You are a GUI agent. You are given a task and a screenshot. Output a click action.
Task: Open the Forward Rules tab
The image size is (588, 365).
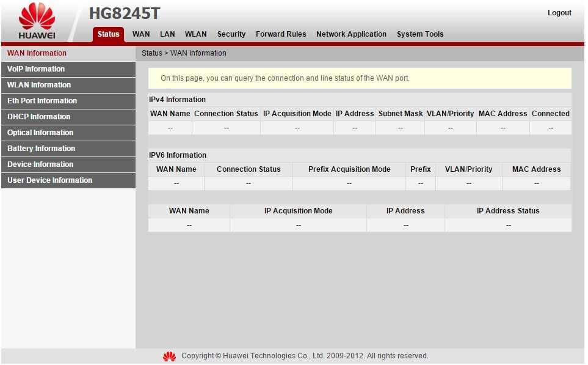coord(281,34)
